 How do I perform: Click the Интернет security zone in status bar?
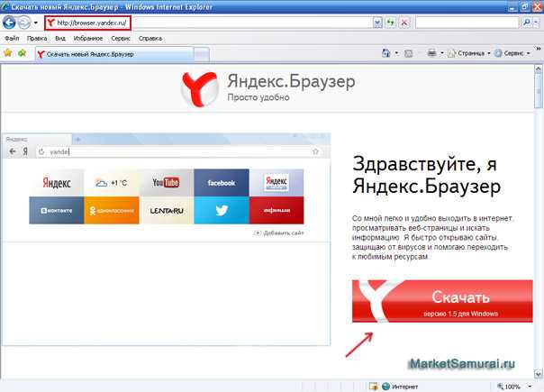(400, 387)
